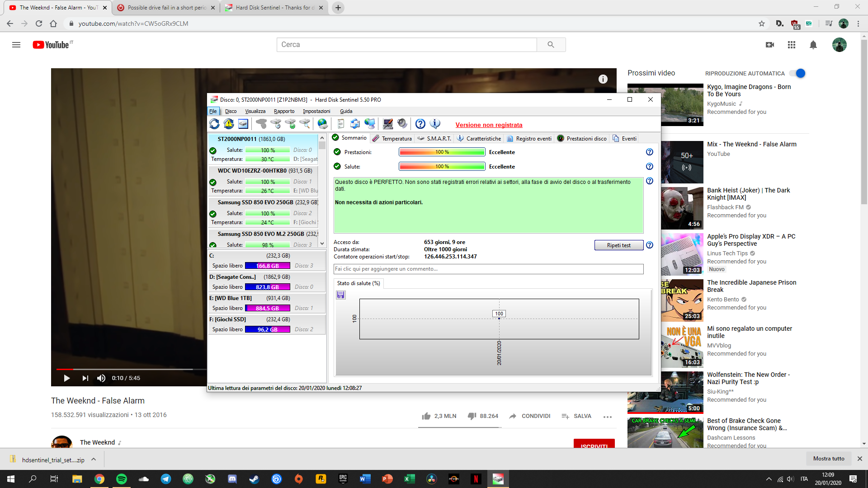The image size is (868, 488).
Task: Click the comment field in Hard Disk Sentinel
Action: tap(488, 269)
